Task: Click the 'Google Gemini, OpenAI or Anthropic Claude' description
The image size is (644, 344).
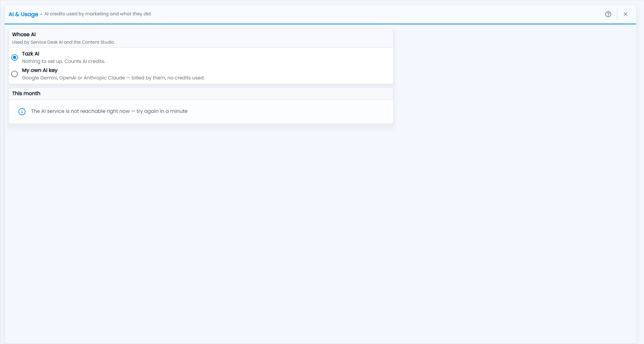Action: click(113, 78)
